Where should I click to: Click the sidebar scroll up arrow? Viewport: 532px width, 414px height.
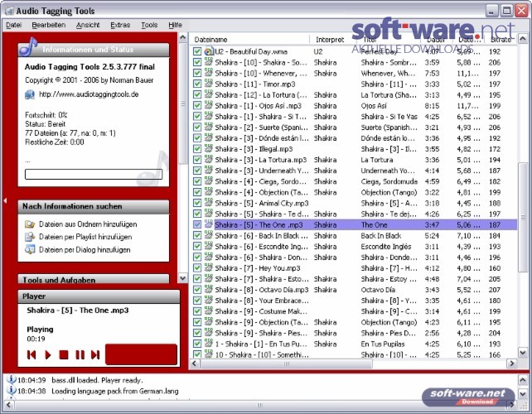click(183, 37)
